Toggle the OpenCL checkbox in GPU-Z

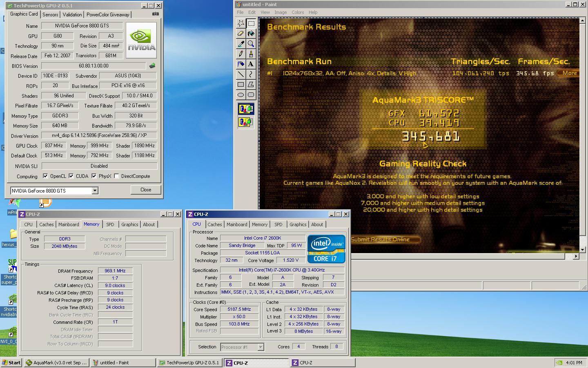coord(45,176)
